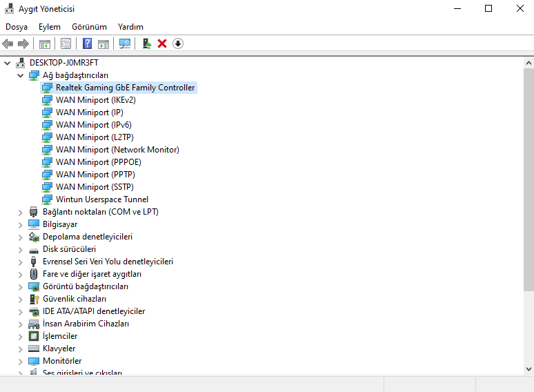This screenshot has width=534, height=392.
Task: Click the İşlemciler processor icon
Action: click(x=34, y=336)
